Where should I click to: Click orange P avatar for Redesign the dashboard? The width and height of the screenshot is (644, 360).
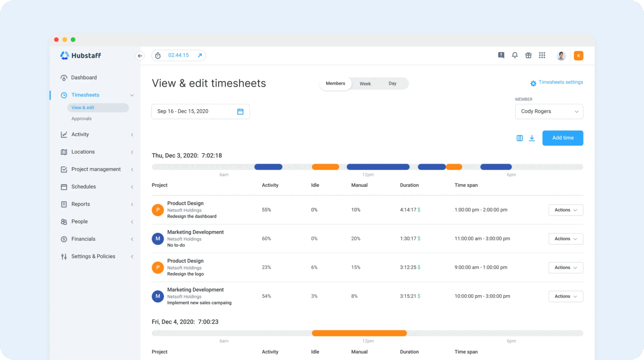(x=158, y=210)
